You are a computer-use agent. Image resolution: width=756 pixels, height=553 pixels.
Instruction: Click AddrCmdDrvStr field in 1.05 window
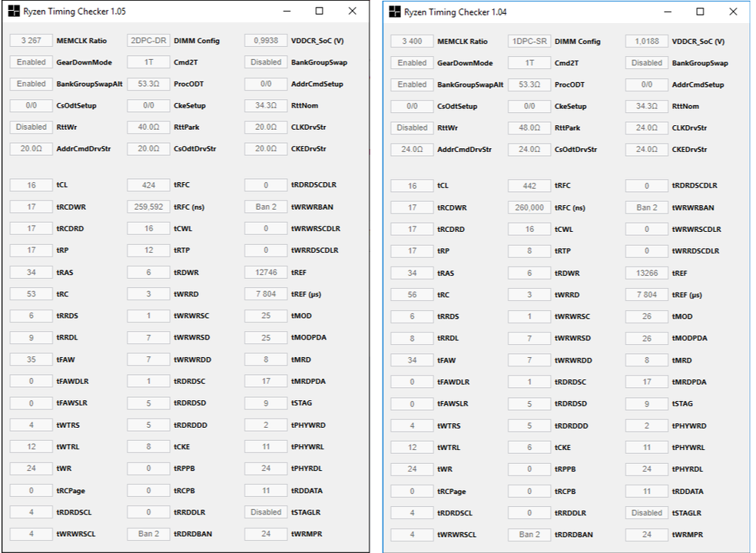coord(31,148)
